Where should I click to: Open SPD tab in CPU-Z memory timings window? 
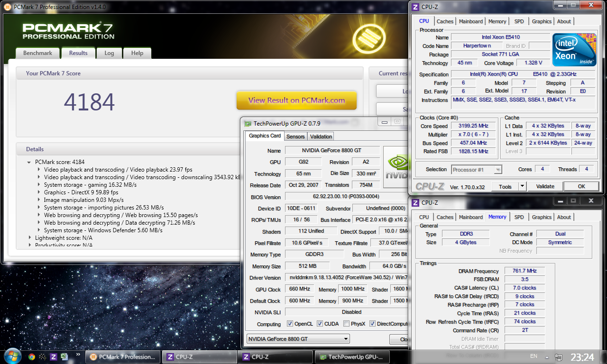(519, 217)
